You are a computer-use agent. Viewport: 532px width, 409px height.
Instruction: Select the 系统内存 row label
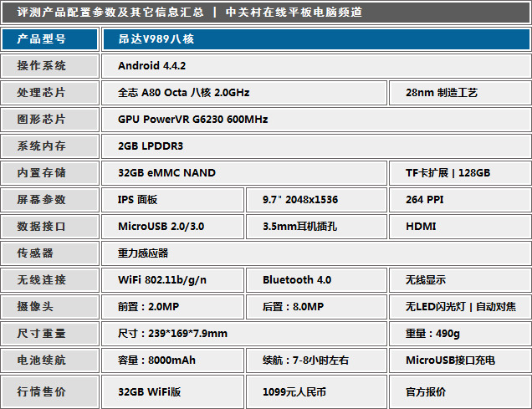(50, 146)
